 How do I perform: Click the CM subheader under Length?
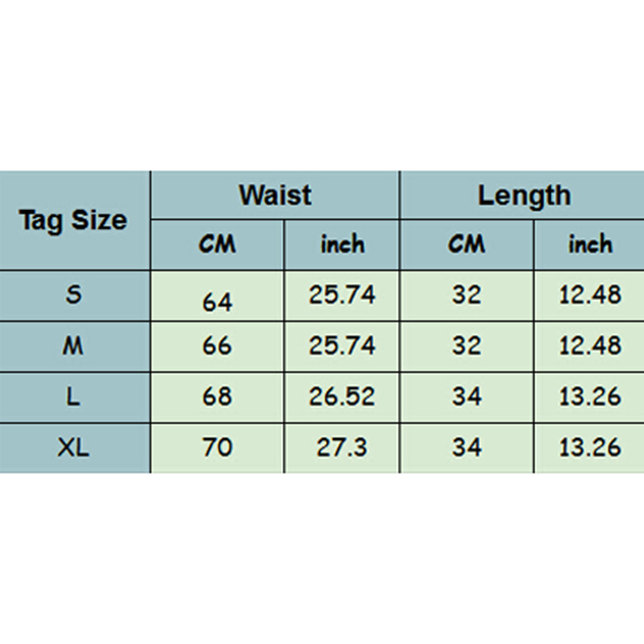pyautogui.click(x=467, y=244)
